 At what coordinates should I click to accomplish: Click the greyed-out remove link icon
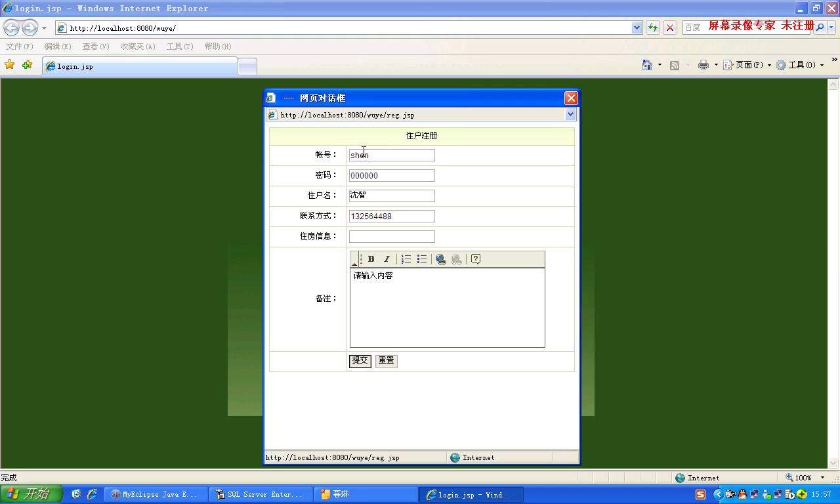click(457, 259)
